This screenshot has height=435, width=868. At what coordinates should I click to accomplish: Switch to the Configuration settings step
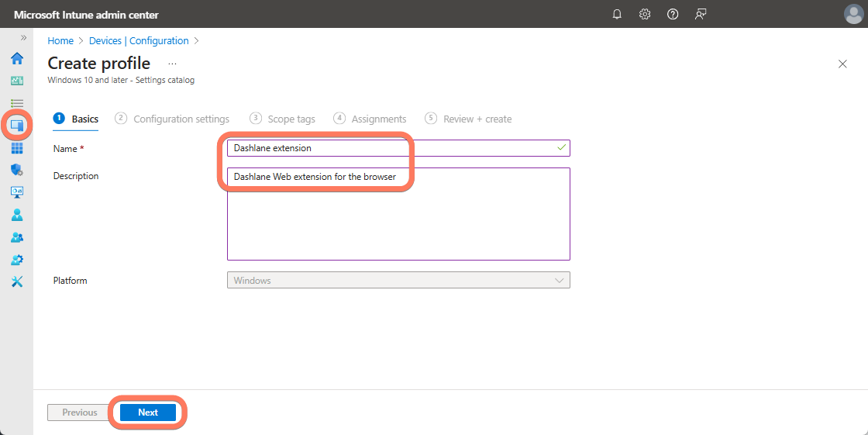click(181, 119)
